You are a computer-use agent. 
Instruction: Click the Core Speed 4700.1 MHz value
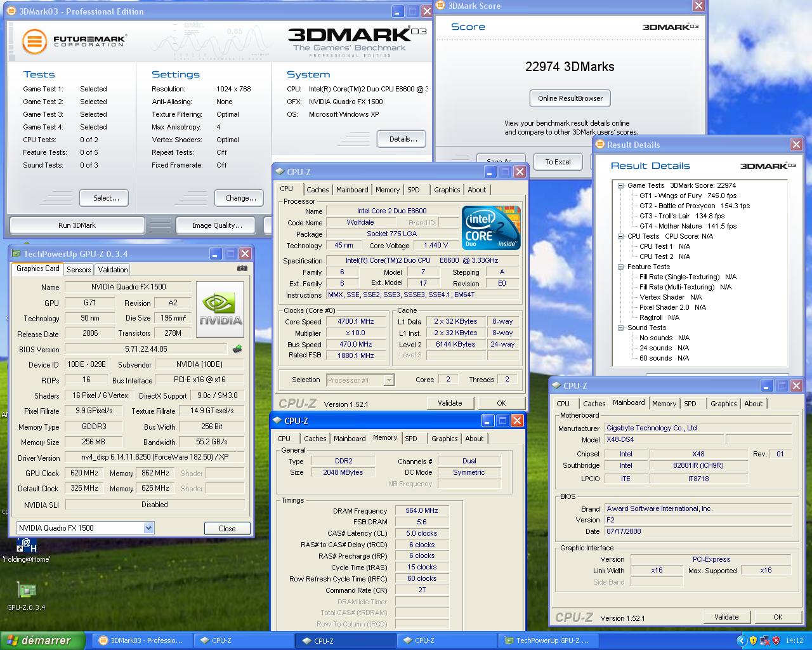356,321
